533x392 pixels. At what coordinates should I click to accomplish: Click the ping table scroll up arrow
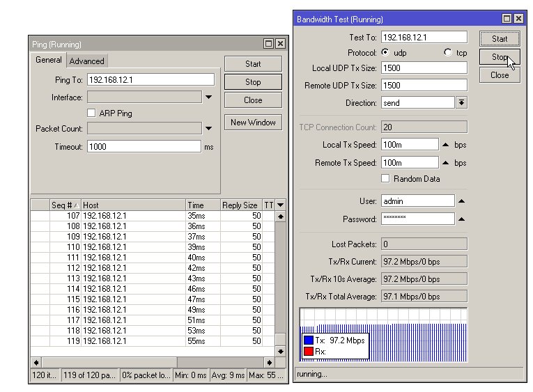click(x=281, y=217)
